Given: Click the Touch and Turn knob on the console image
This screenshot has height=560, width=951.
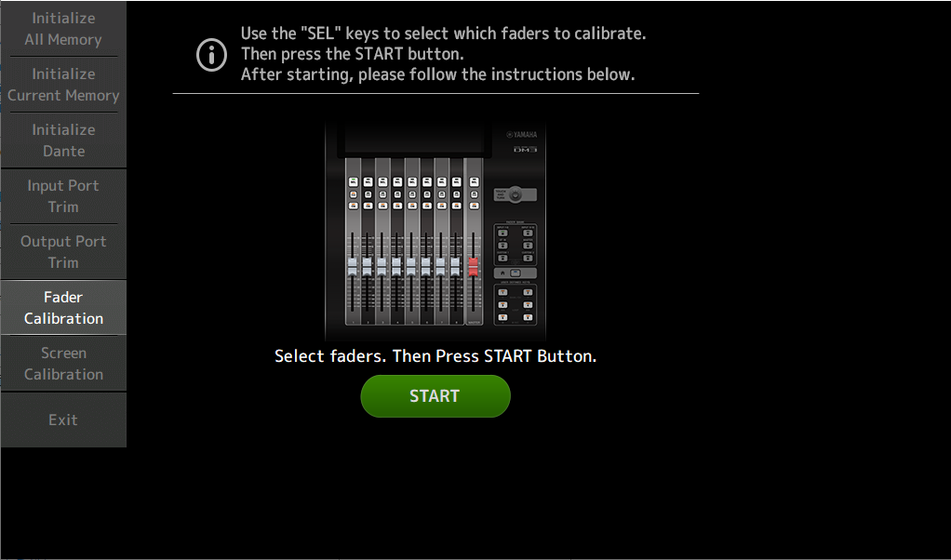Looking at the screenshot, I should (516, 195).
